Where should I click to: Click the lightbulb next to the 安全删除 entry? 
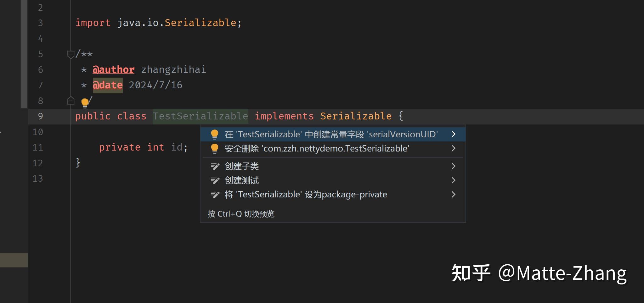point(215,148)
